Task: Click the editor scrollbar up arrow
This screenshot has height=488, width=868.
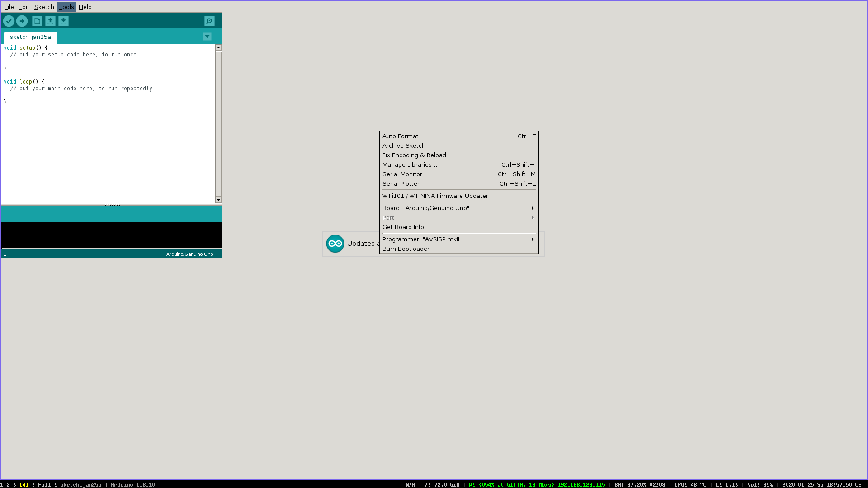Action: pos(218,47)
